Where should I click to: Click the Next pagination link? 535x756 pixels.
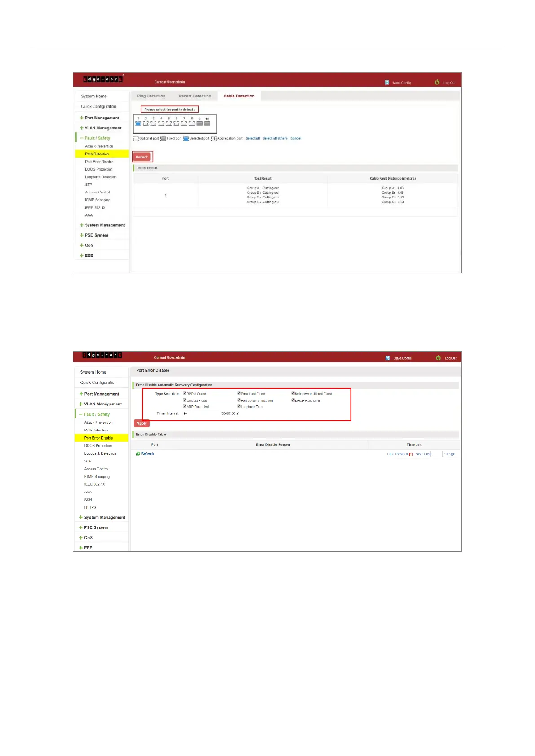pos(419,454)
